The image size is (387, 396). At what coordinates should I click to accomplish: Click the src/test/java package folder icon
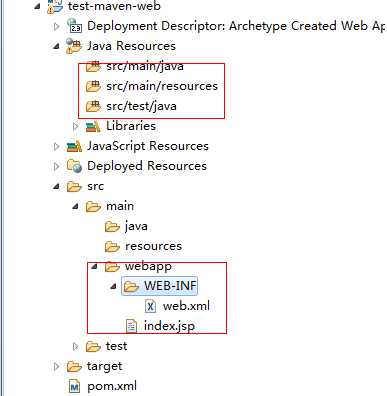coord(93,106)
